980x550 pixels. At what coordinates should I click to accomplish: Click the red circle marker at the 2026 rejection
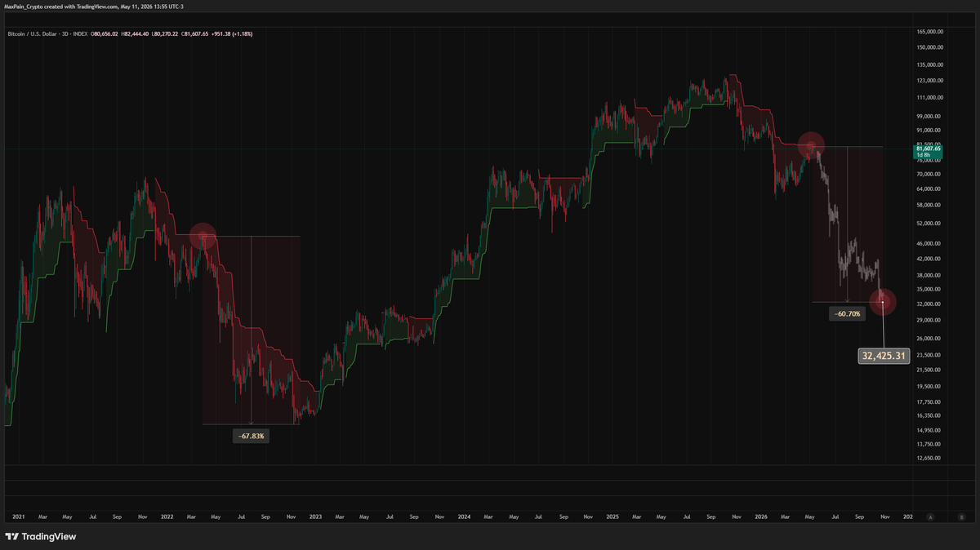point(811,144)
